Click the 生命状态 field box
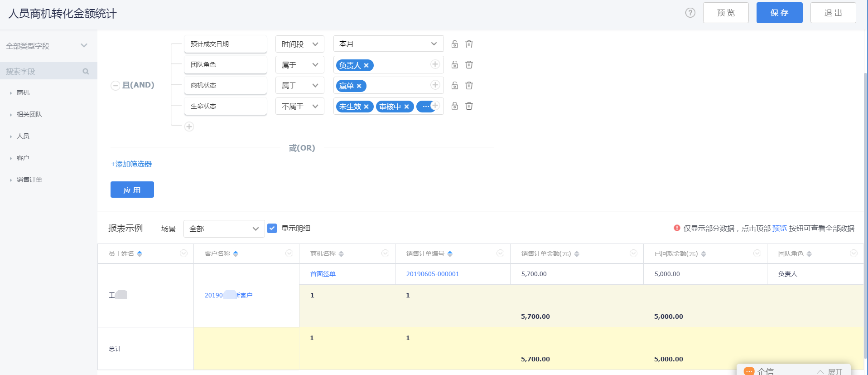868x375 pixels. click(x=226, y=106)
